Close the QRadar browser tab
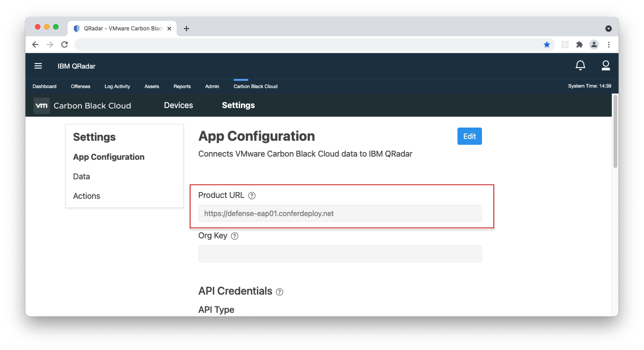Image resolution: width=644 pixels, height=350 pixels. tap(169, 29)
